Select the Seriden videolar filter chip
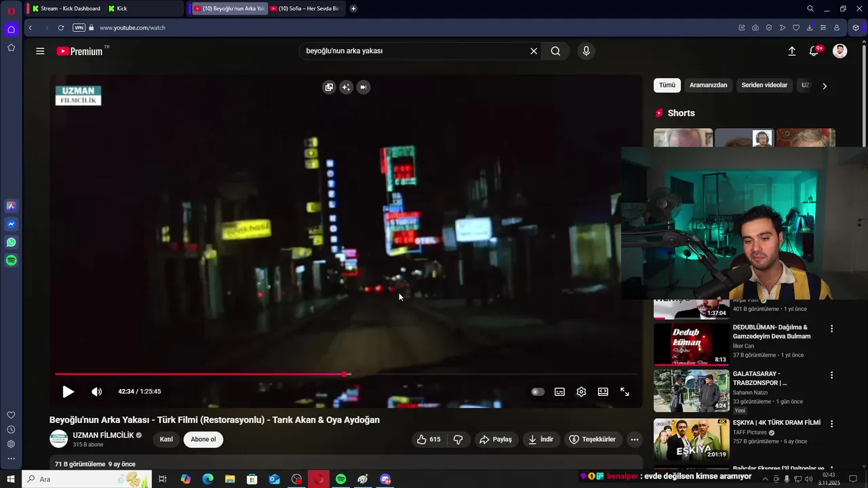 pos(764,85)
